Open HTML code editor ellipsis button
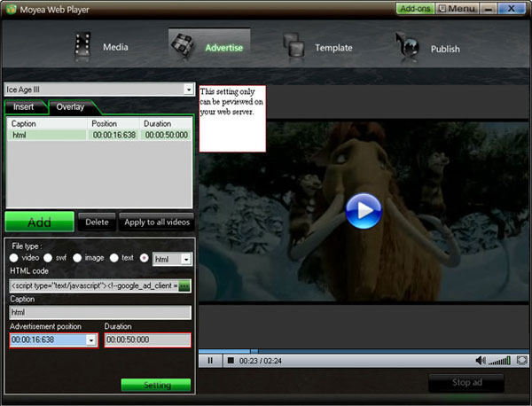This screenshot has width=532, height=406. tap(184, 286)
